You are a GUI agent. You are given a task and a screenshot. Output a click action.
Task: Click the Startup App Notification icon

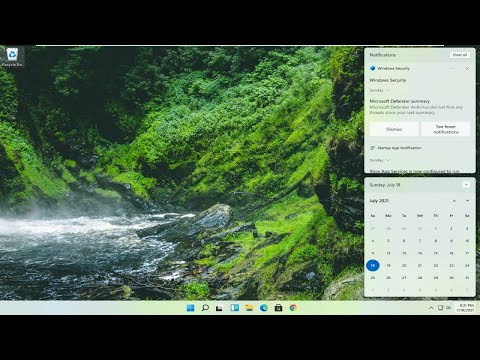(373, 148)
